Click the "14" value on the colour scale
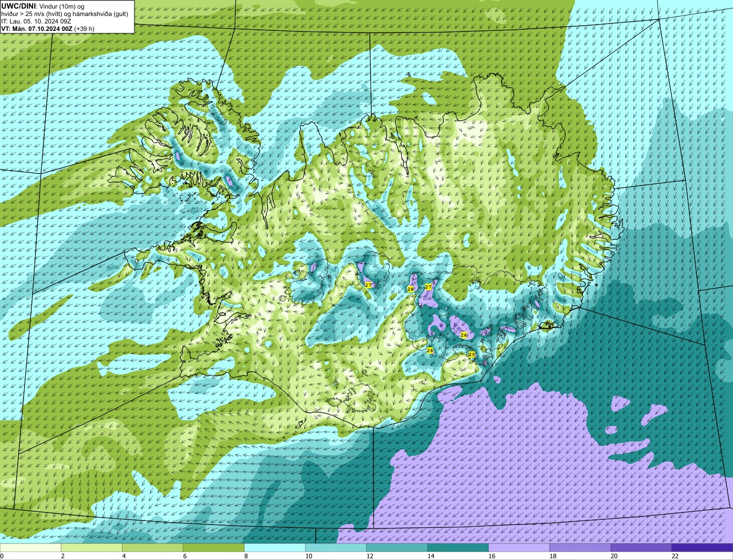The height and width of the screenshot is (560, 733). pos(431,556)
